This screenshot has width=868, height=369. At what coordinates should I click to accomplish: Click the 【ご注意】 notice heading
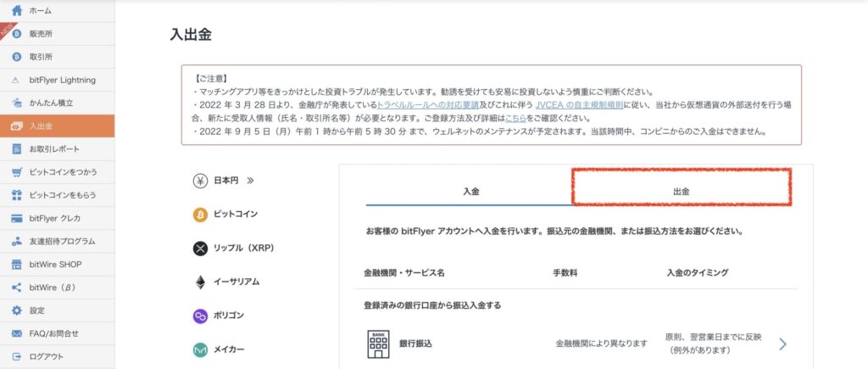211,79
